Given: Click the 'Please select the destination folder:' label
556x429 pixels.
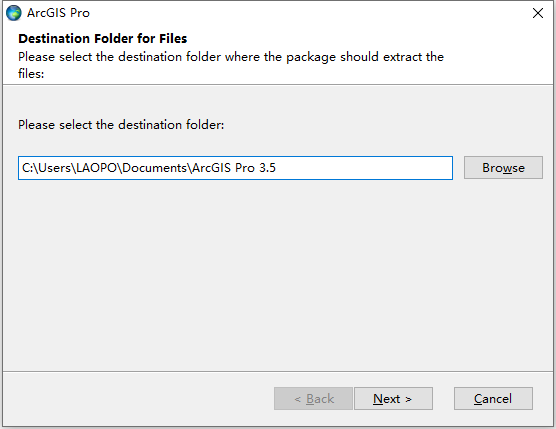Looking at the screenshot, I should point(121,125).
